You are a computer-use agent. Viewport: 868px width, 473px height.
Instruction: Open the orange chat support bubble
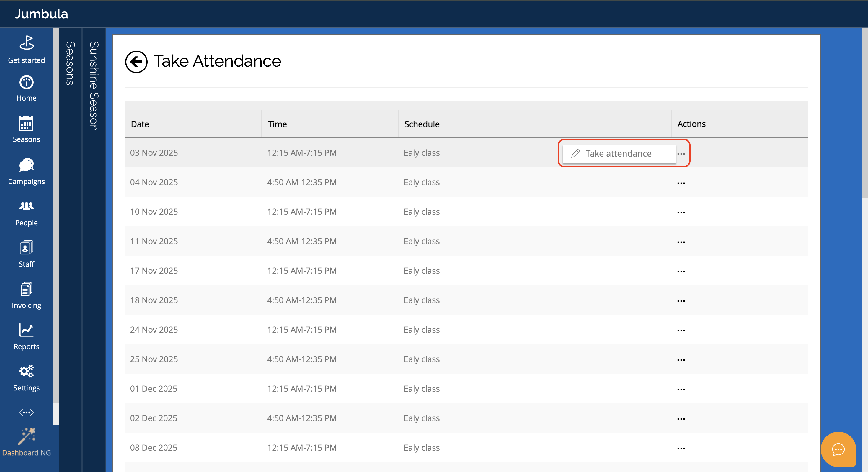pos(838,449)
